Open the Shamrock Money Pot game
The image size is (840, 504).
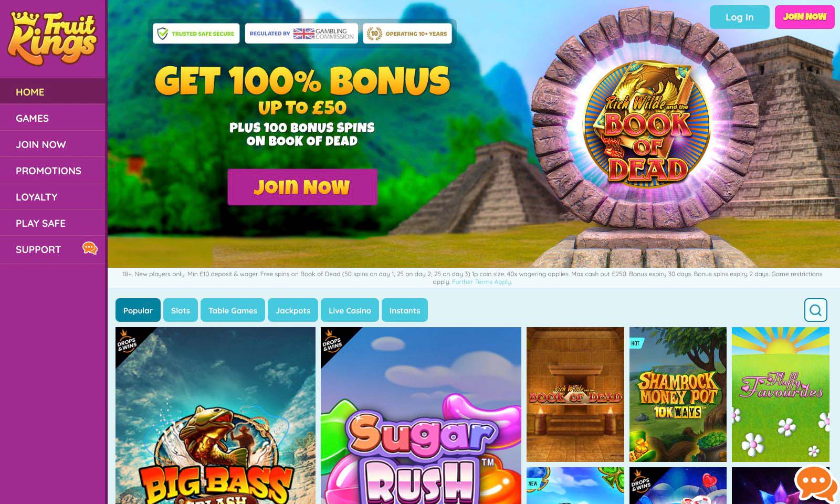[678, 394]
